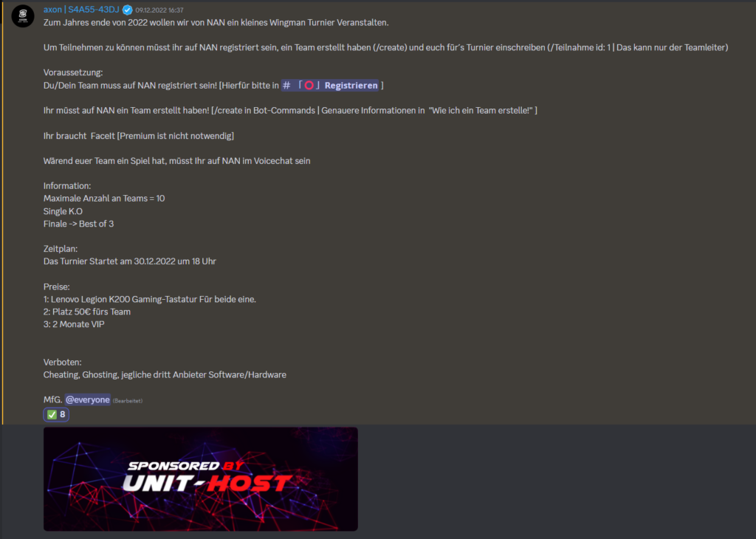Click the reaction count 8

click(63, 415)
